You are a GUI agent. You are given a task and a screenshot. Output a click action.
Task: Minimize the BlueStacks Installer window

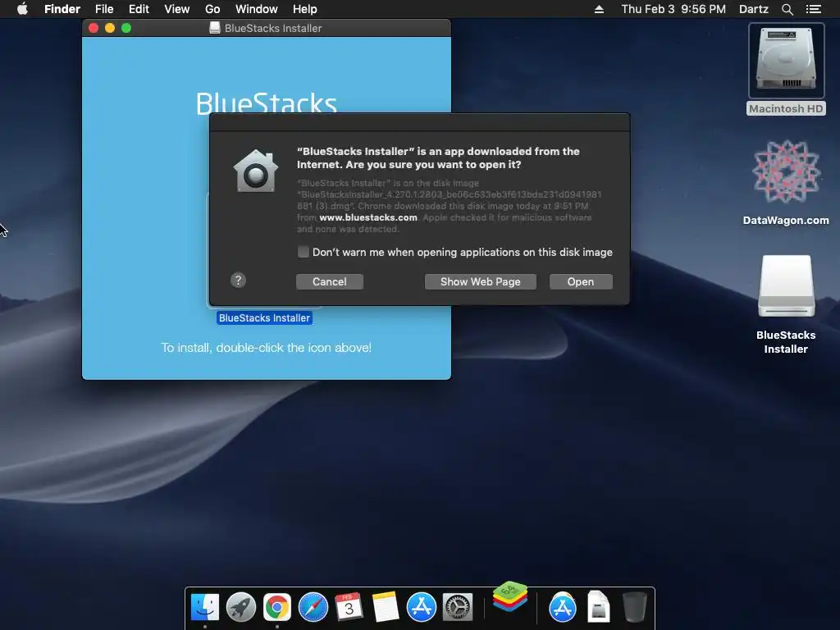click(110, 28)
